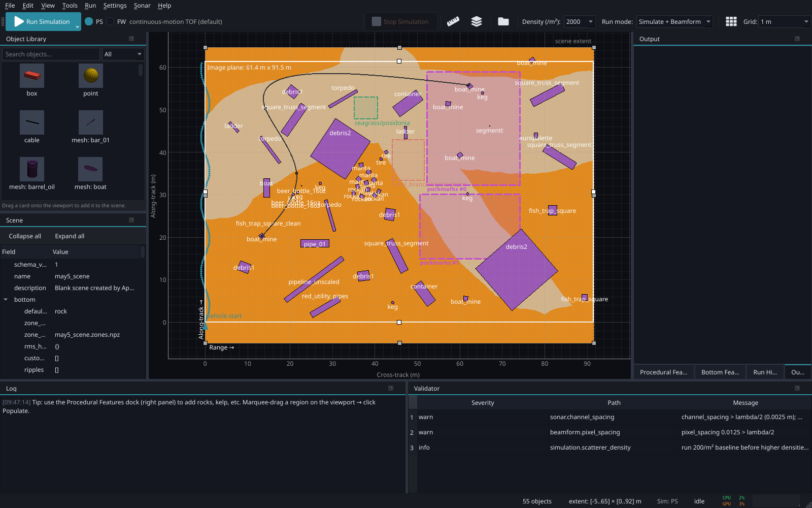812x508 pixels.
Task: Open the View menu
Action: (48, 6)
